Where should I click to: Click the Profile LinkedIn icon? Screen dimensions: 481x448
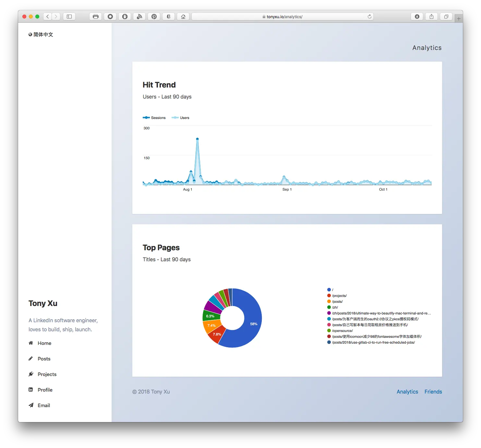(x=31, y=389)
